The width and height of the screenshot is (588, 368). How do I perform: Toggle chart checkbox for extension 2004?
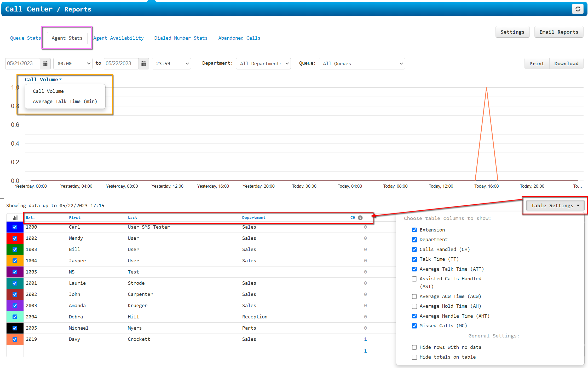click(15, 317)
